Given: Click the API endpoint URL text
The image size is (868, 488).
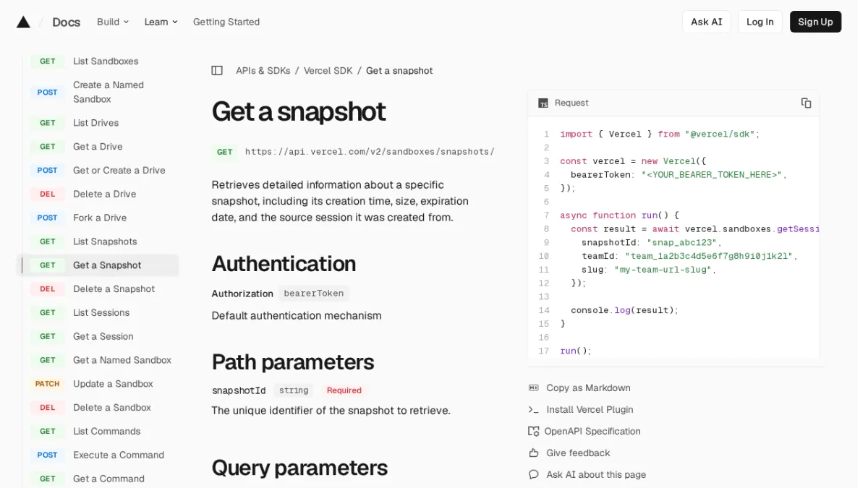Looking at the screenshot, I should [x=370, y=152].
